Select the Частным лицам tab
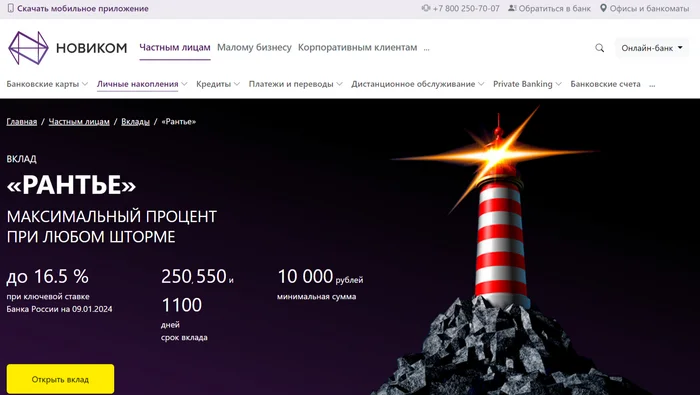The height and width of the screenshot is (395, 700). (175, 47)
